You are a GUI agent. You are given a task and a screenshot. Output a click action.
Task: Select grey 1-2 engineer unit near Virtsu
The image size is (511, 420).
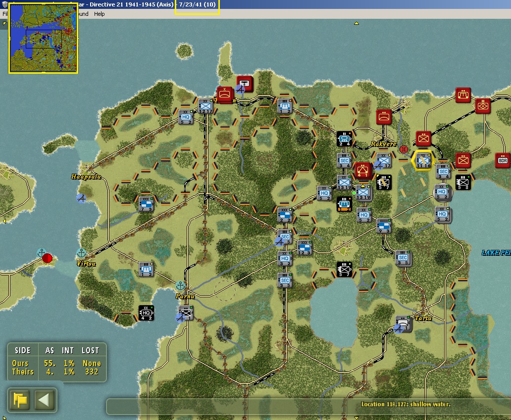[146, 269]
